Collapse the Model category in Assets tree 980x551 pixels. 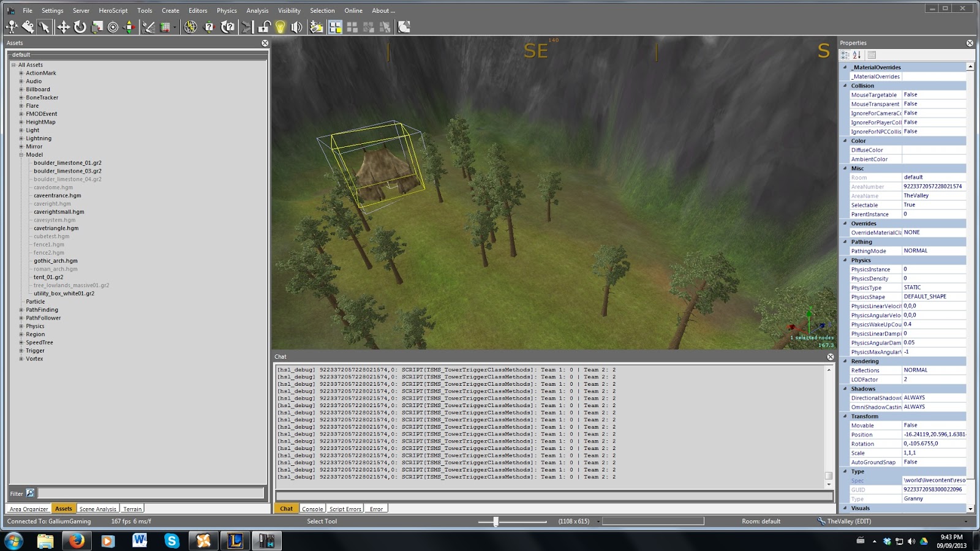(22, 154)
